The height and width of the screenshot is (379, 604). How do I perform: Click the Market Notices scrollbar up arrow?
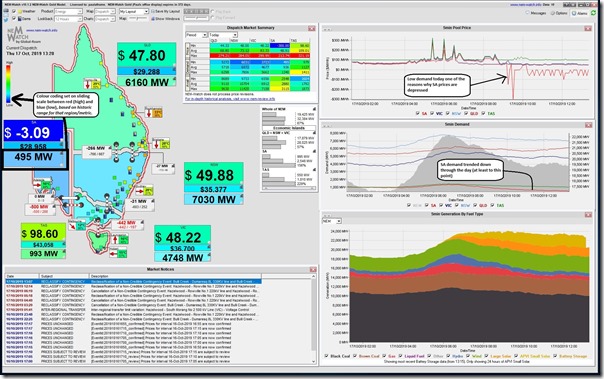pyautogui.click(x=314, y=277)
